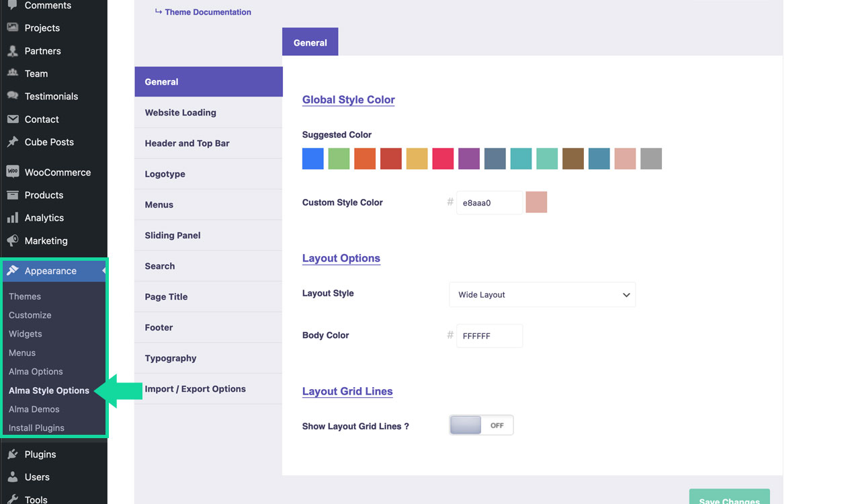Image resolution: width=850 pixels, height=504 pixels.
Task: Click the Save Changes button
Action: (729, 498)
